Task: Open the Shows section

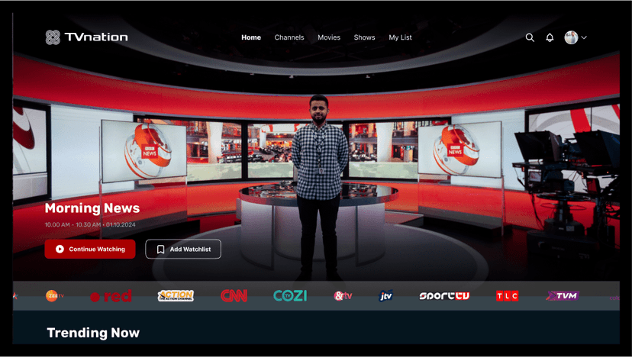Action: (364, 37)
